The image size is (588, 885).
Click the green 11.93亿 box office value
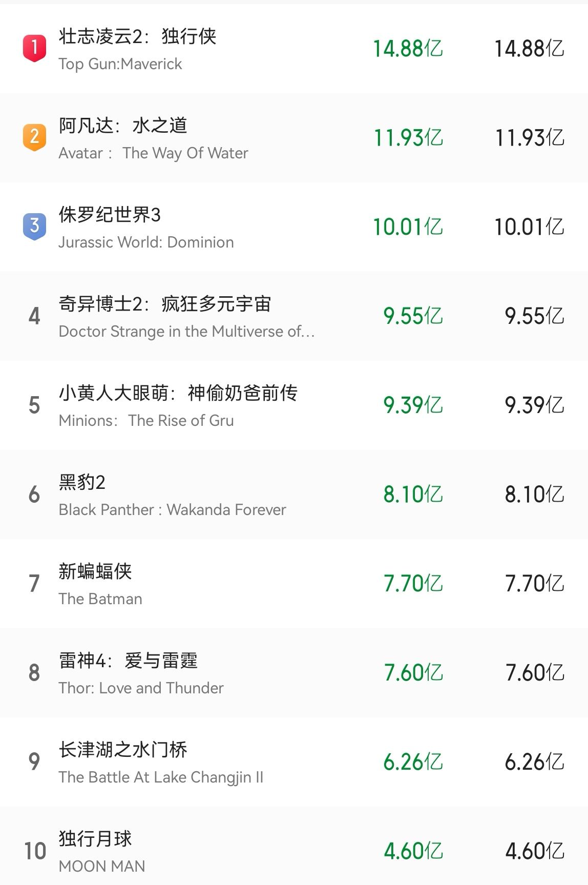point(408,138)
